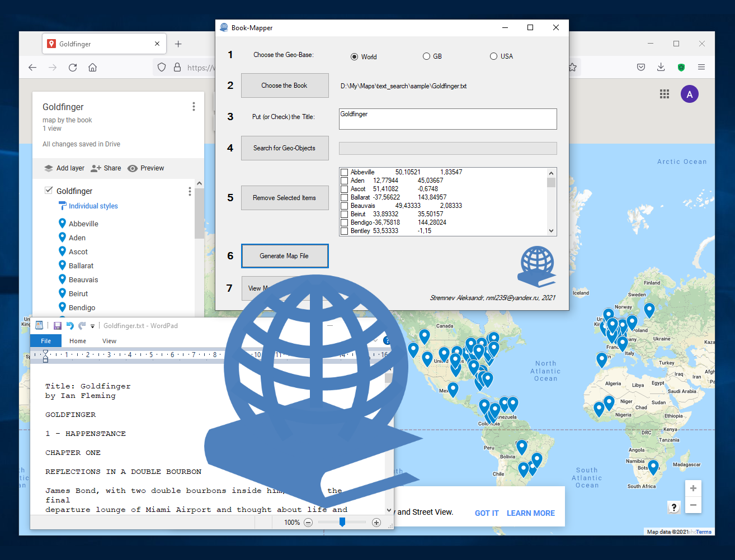
Task: Click the green shield extension icon
Action: click(x=681, y=67)
